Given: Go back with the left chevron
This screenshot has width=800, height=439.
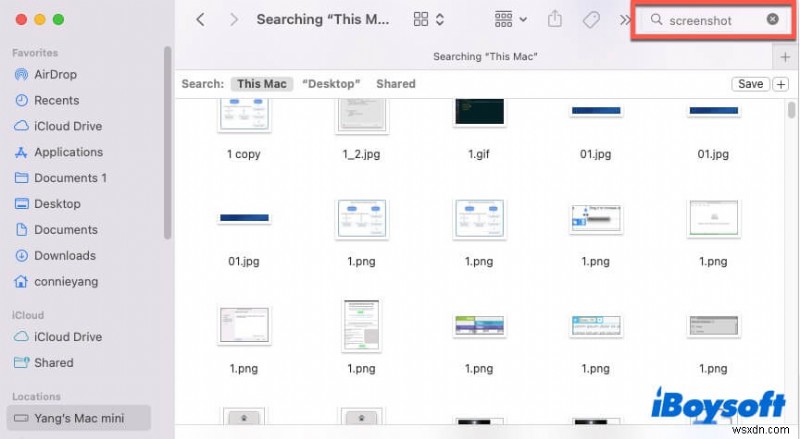Looking at the screenshot, I should pyautogui.click(x=201, y=19).
